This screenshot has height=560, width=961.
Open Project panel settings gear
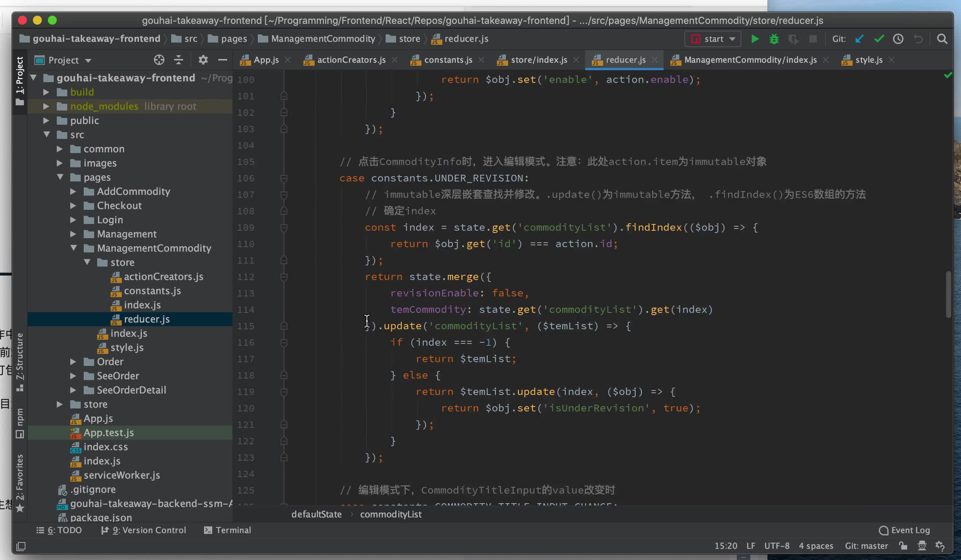(x=203, y=60)
